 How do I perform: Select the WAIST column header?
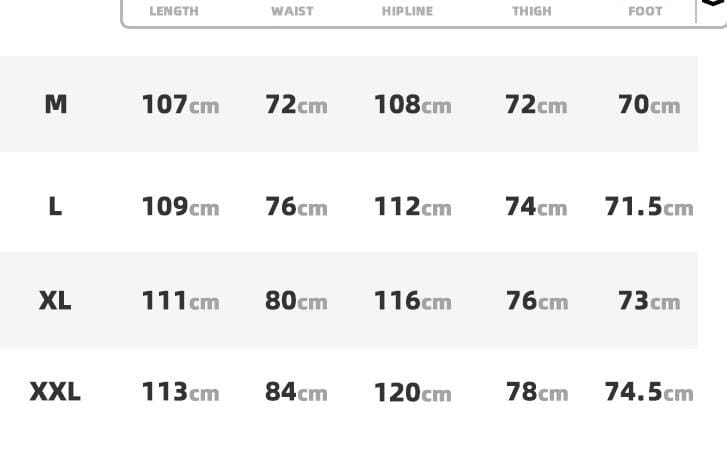click(x=292, y=11)
